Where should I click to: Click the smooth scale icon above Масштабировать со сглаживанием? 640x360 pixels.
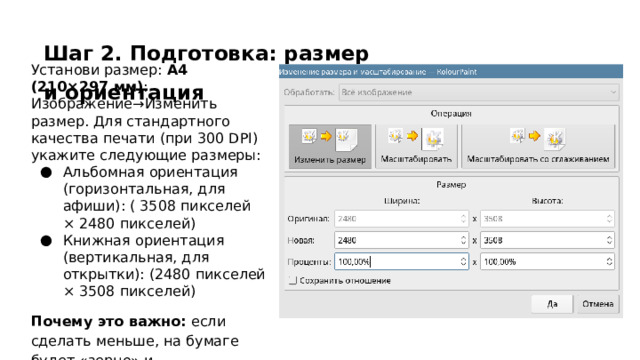(538, 139)
